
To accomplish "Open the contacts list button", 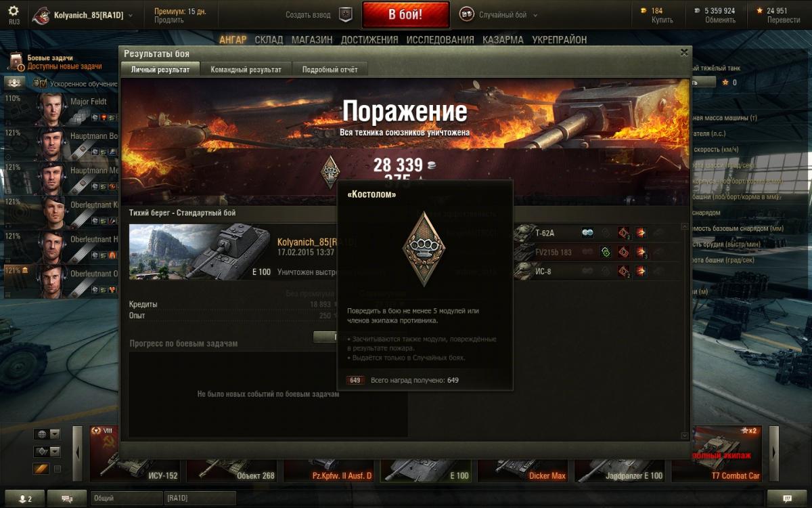I will (25, 499).
